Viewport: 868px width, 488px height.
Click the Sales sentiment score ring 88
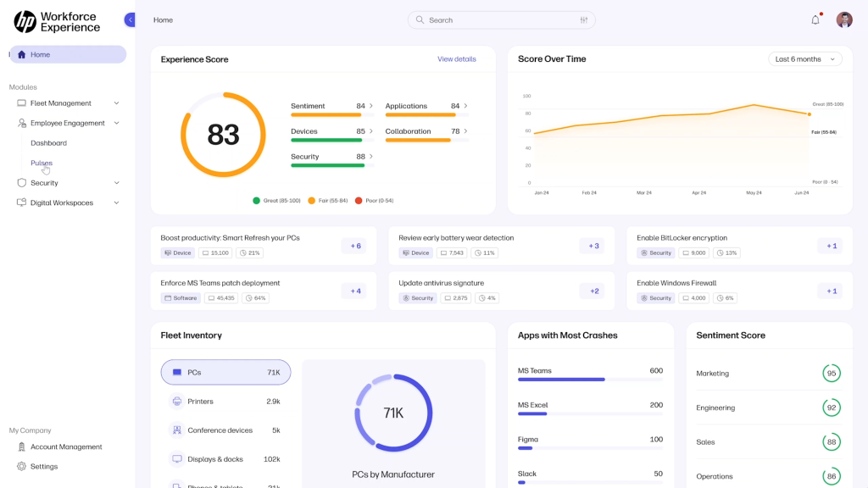tap(832, 442)
